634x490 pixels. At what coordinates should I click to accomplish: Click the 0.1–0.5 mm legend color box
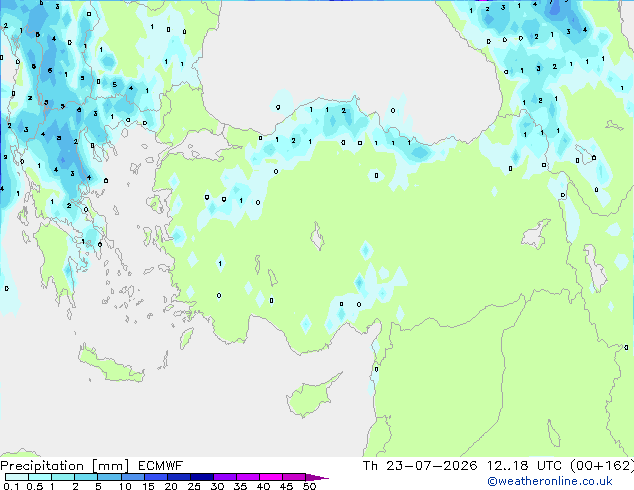tap(17, 477)
